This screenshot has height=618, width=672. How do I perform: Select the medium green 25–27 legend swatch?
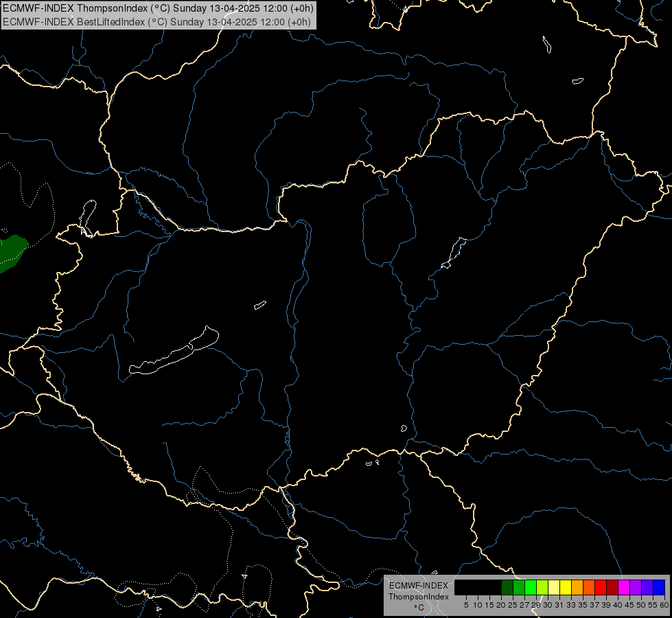pyautogui.click(x=519, y=587)
